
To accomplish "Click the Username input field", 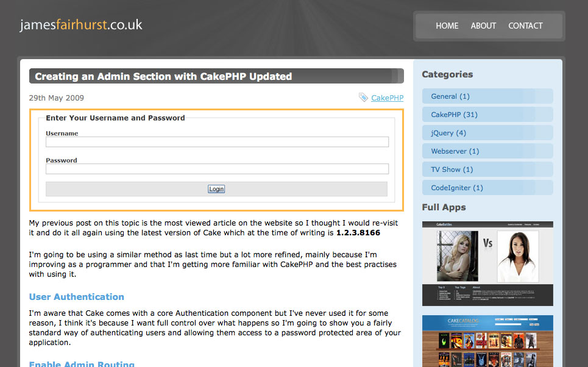I will [x=217, y=142].
